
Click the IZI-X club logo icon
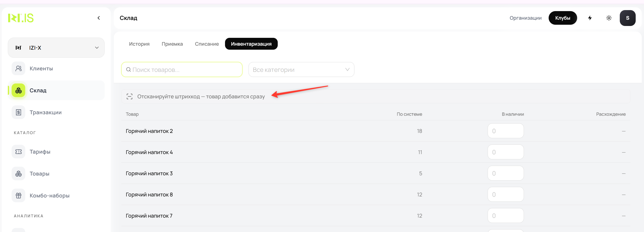(18, 48)
